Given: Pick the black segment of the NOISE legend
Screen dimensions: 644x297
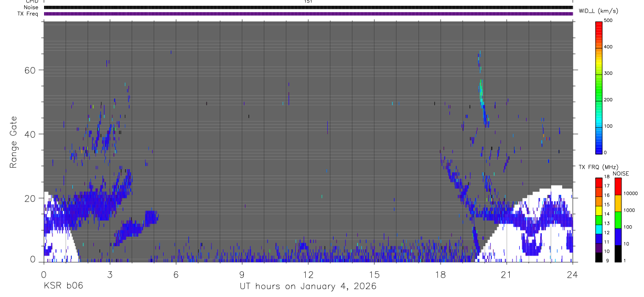Looking at the screenshot, I should point(618,253).
